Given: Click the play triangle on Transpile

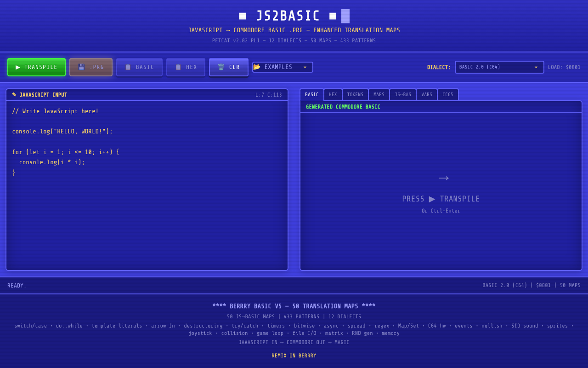Looking at the screenshot, I should point(18,67).
